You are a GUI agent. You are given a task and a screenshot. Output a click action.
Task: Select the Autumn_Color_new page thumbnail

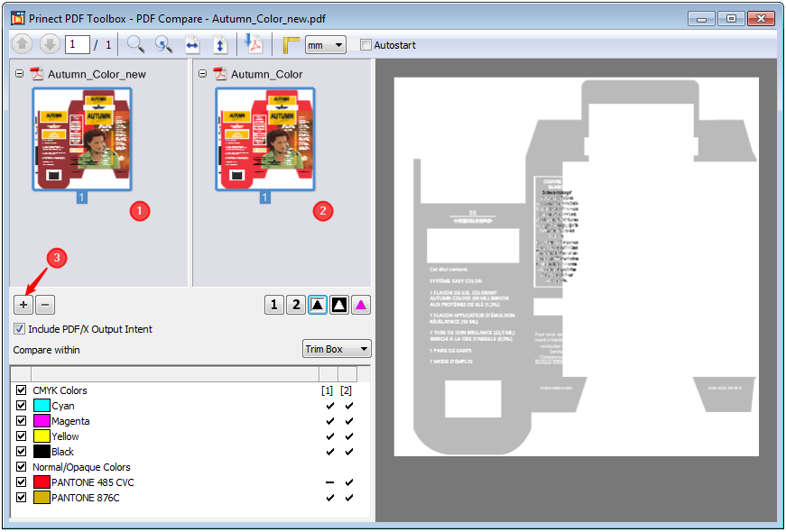point(82,139)
